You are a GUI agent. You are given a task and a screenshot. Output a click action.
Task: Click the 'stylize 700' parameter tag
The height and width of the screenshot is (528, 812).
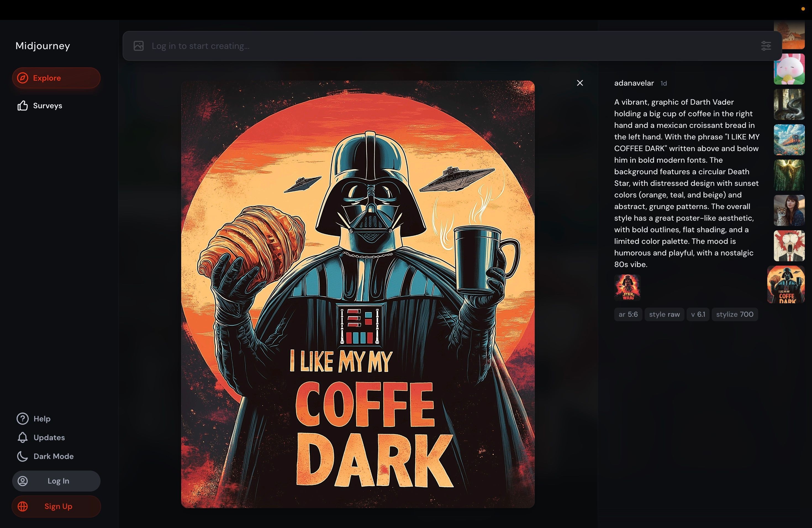click(735, 314)
